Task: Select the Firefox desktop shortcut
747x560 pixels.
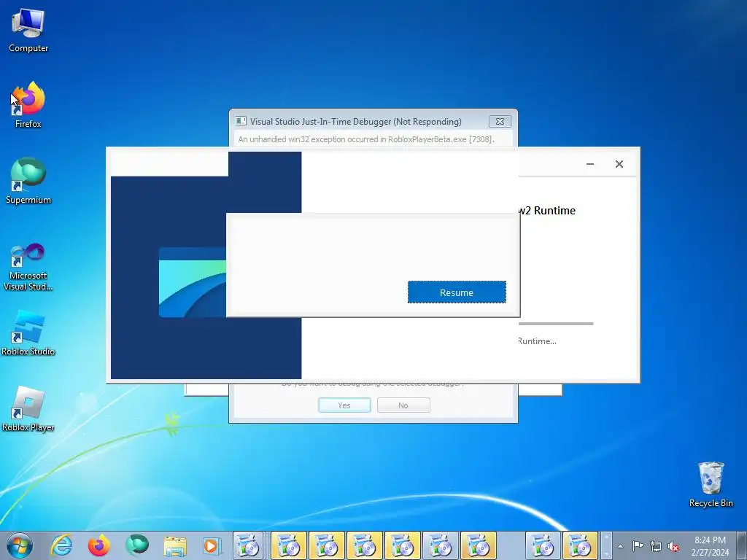Action: click(28, 105)
